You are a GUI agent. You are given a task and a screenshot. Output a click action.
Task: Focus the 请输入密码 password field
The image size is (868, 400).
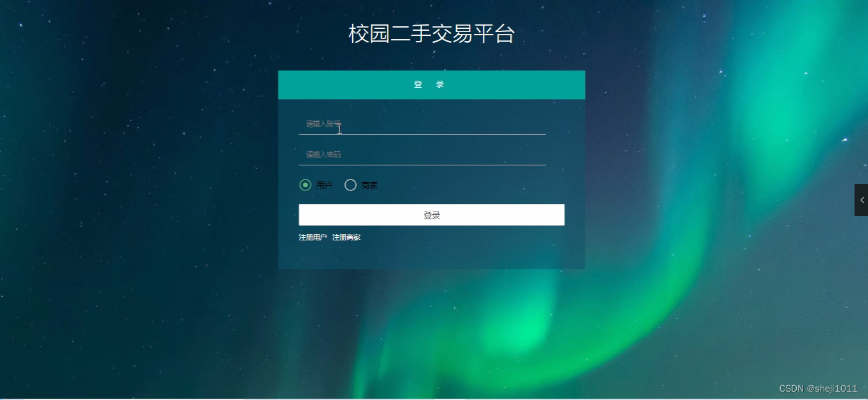click(x=422, y=154)
